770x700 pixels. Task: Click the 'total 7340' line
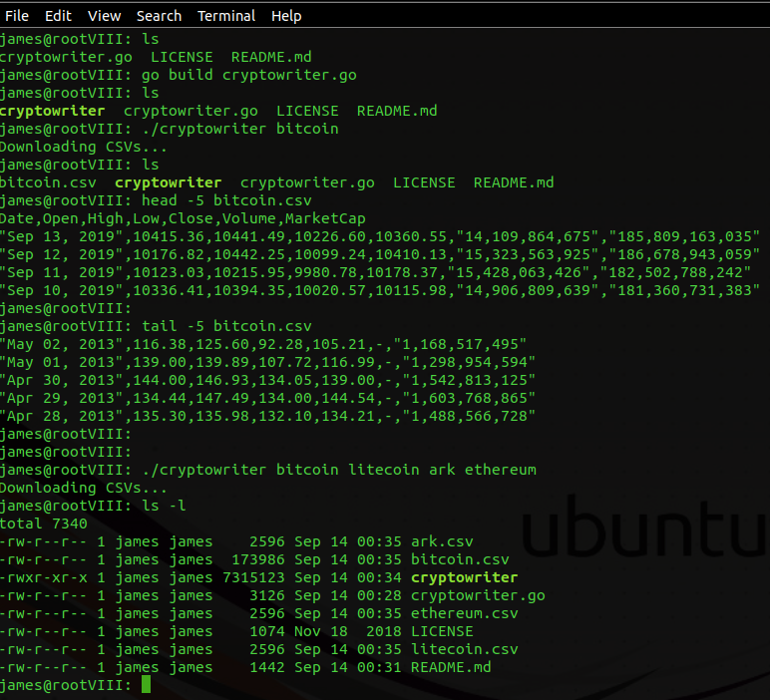click(44, 524)
